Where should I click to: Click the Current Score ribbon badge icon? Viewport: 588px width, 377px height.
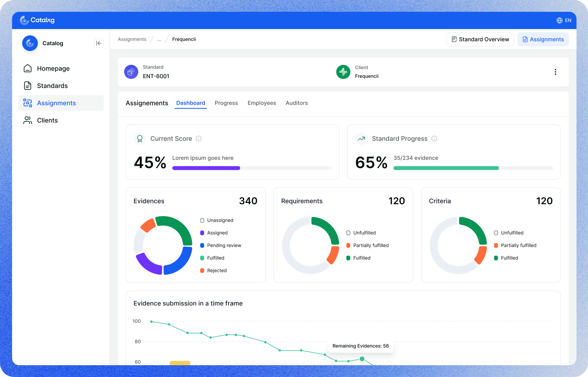[x=140, y=139]
